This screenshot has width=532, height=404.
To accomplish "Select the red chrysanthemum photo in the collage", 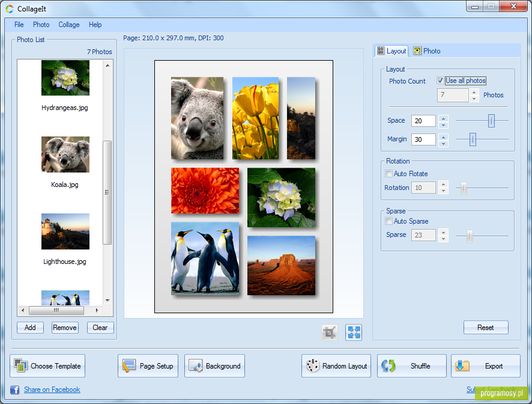I will (x=205, y=191).
